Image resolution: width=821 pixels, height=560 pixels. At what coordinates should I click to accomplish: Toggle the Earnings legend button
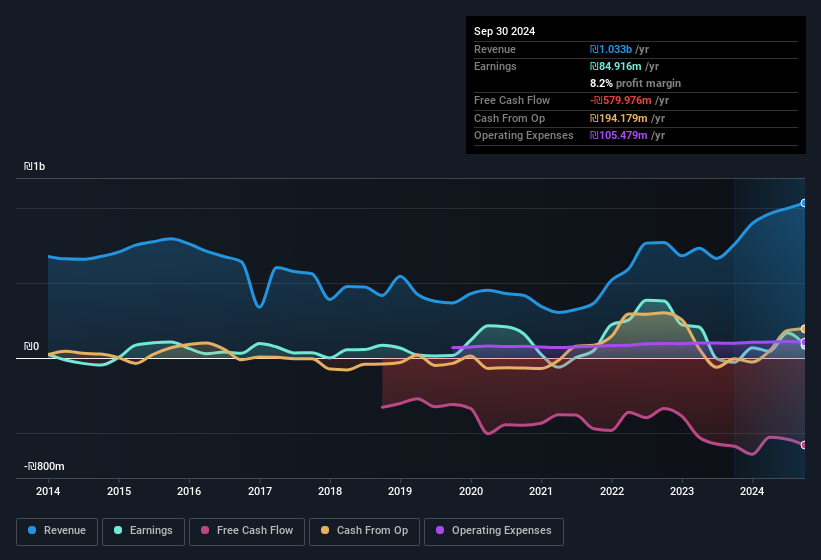143,531
